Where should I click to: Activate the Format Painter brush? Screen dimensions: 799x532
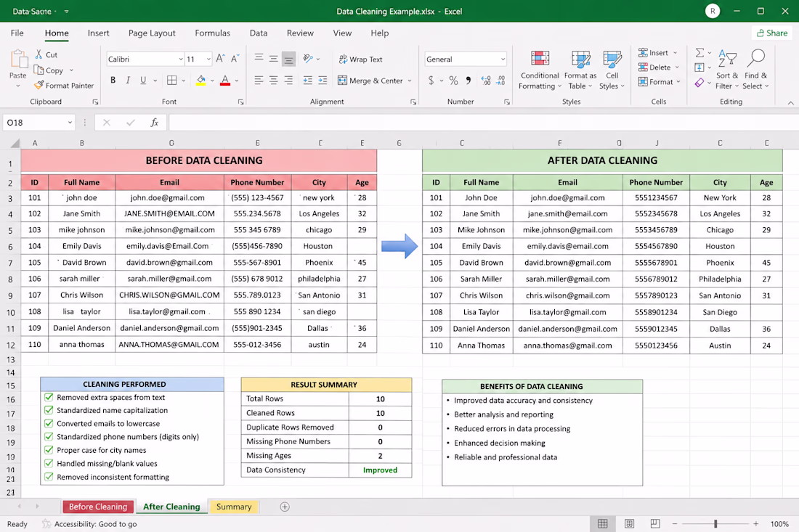pos(38,85)
